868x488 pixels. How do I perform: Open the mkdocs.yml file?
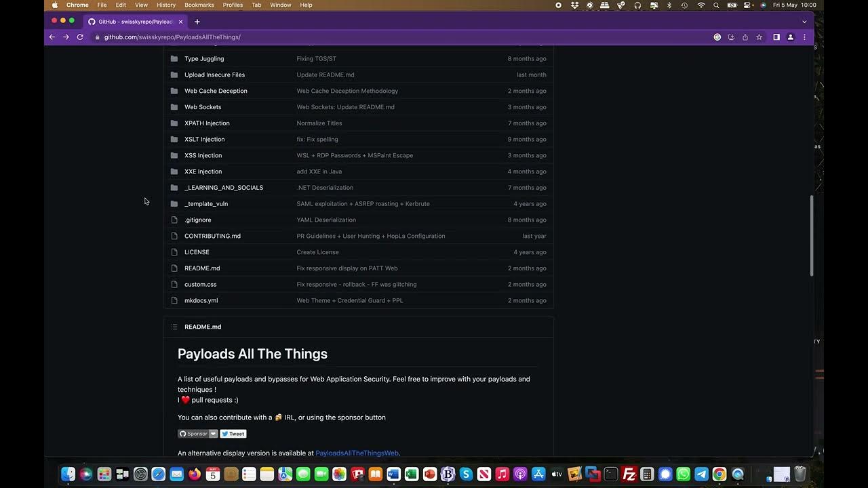pyautogui.click(x=201, y=301)
